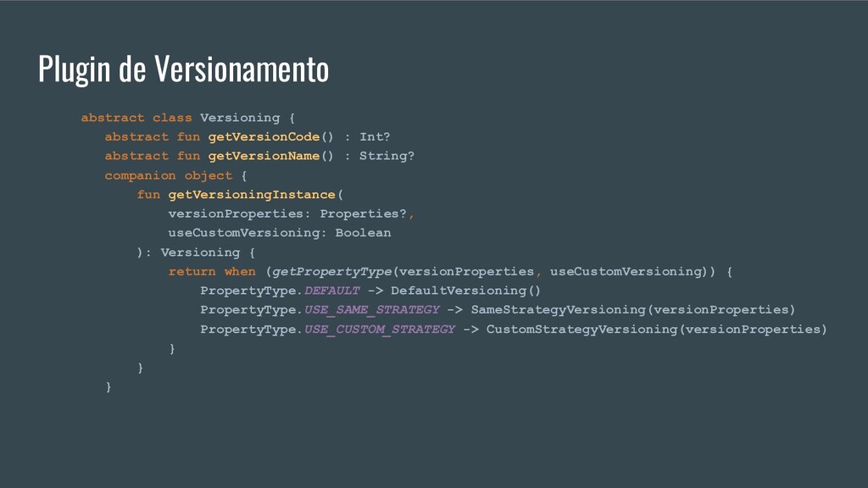Screen dimensions: 868x488
Task: Select the getVersionName function name
Action: click(264, 156)
